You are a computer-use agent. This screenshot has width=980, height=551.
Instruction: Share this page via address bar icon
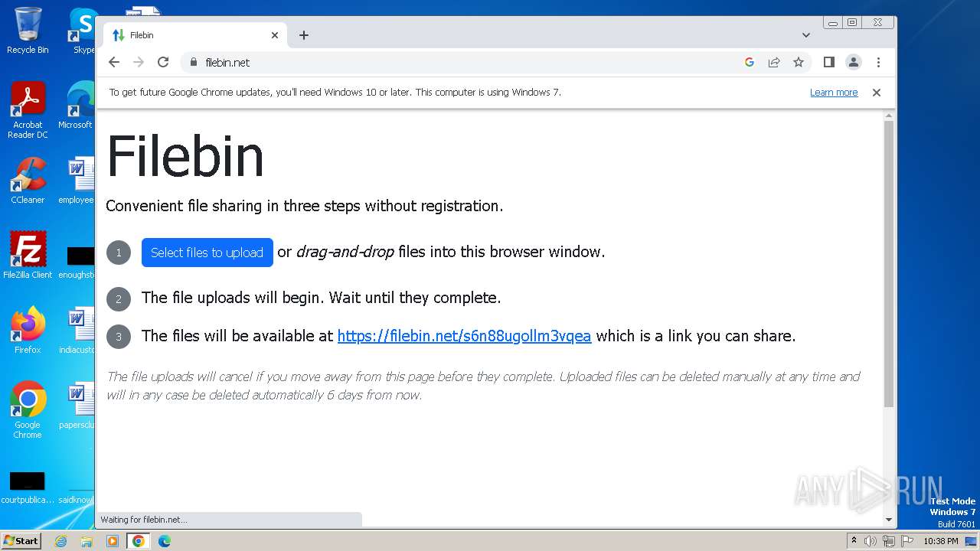tap(774, 63)
